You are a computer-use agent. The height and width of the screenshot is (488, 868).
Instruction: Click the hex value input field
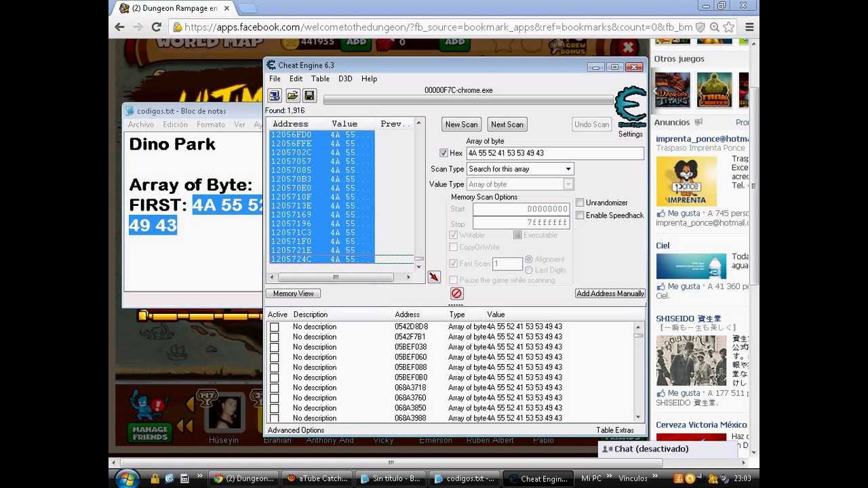[x=555, y=153]
